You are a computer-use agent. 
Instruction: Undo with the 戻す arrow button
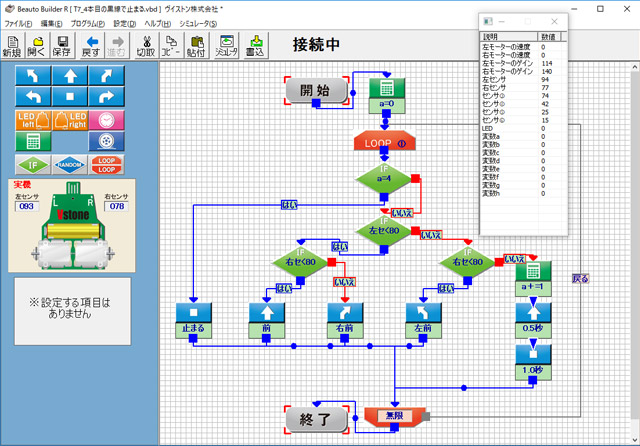coord(90,46)
